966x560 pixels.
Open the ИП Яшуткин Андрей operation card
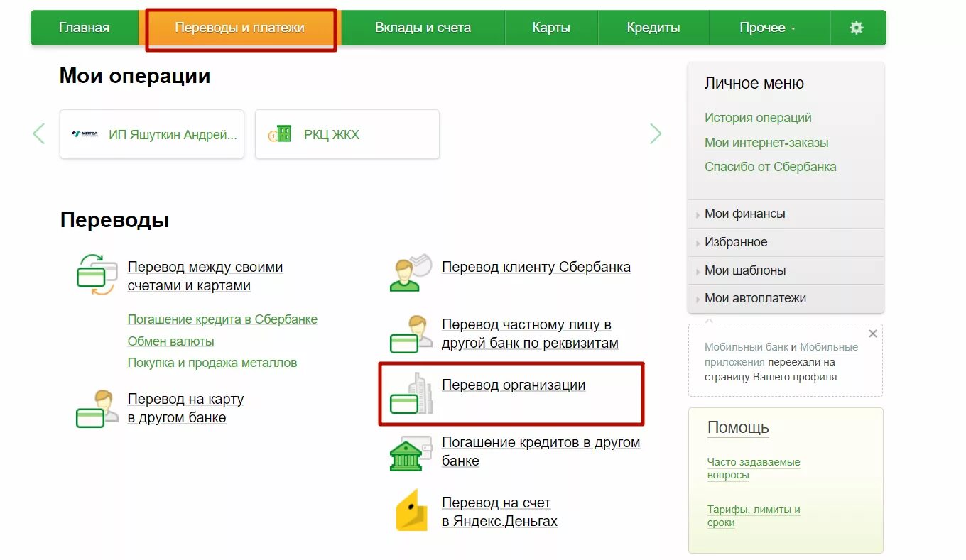[152, 134]
